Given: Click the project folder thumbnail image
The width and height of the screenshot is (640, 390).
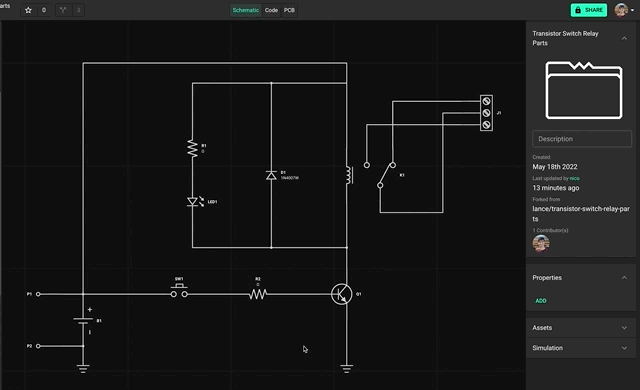Looking at the screenshot, I should click(584, 90).
